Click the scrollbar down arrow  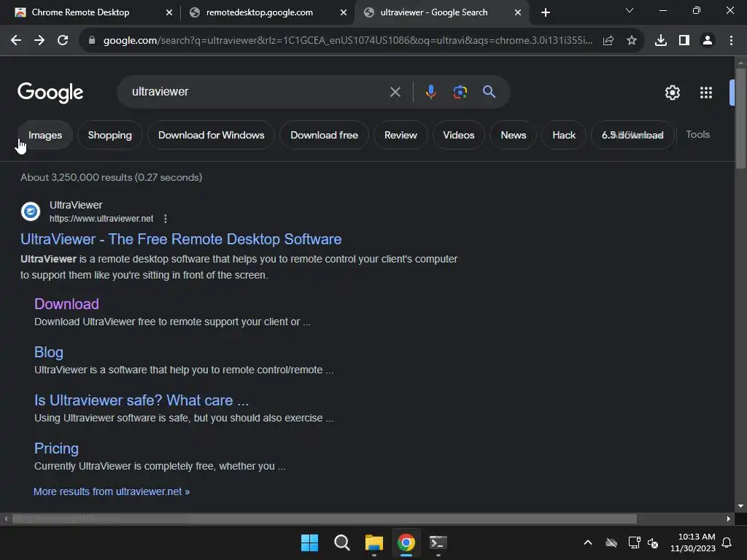point(740,506)
